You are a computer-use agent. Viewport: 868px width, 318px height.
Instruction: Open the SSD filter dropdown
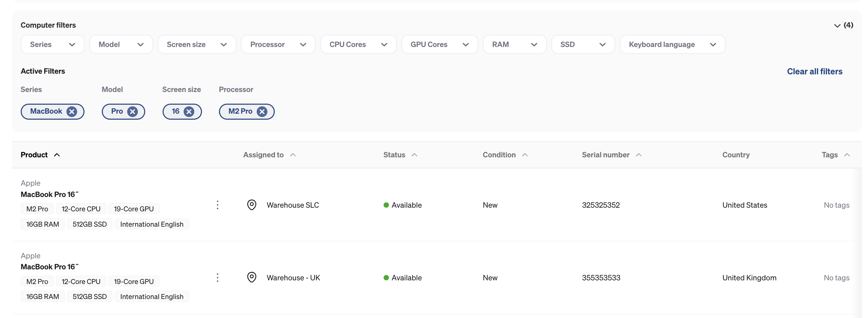(x=583, y=44)
